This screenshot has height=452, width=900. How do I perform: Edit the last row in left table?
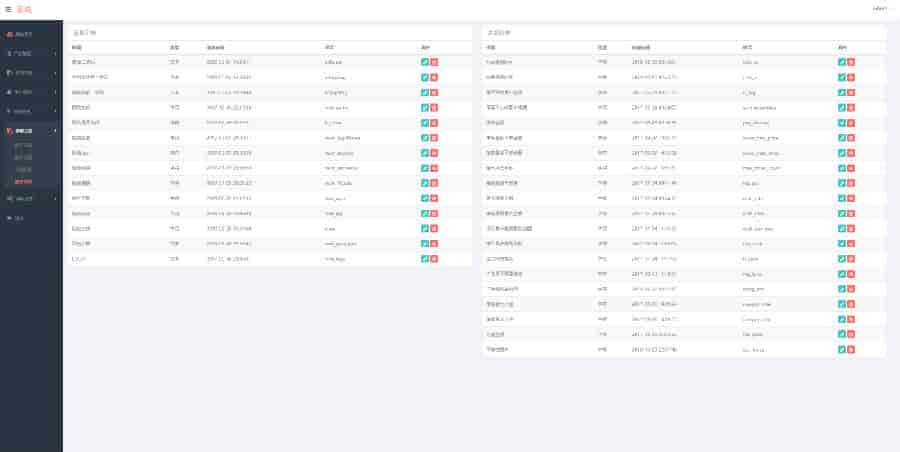[x=425, y=259]
